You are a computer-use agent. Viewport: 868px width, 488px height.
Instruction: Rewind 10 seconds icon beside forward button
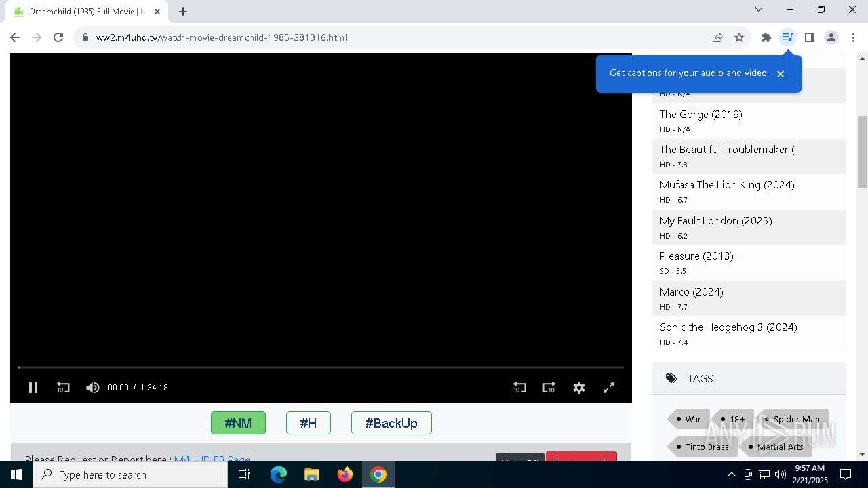pos(519,388)
